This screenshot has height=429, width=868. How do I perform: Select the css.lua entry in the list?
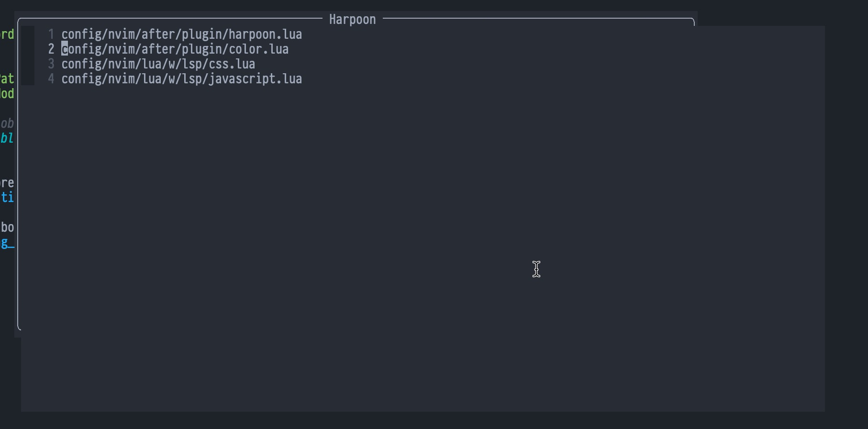(158, 64)
